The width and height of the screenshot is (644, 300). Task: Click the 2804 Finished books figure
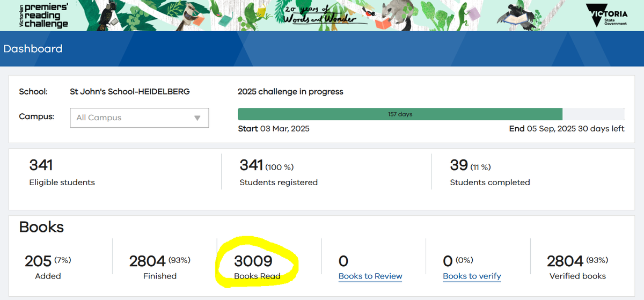(x=148, y=261)
